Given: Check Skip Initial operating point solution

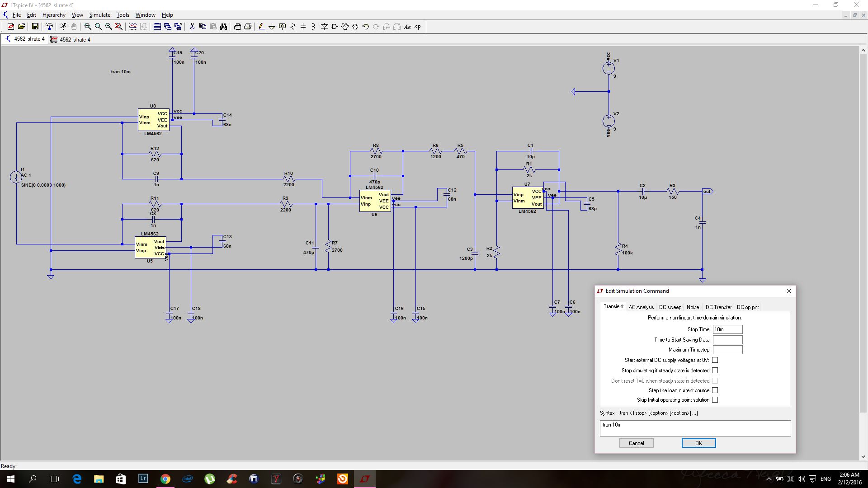Looking at the screenshot, I should point(715,400).
